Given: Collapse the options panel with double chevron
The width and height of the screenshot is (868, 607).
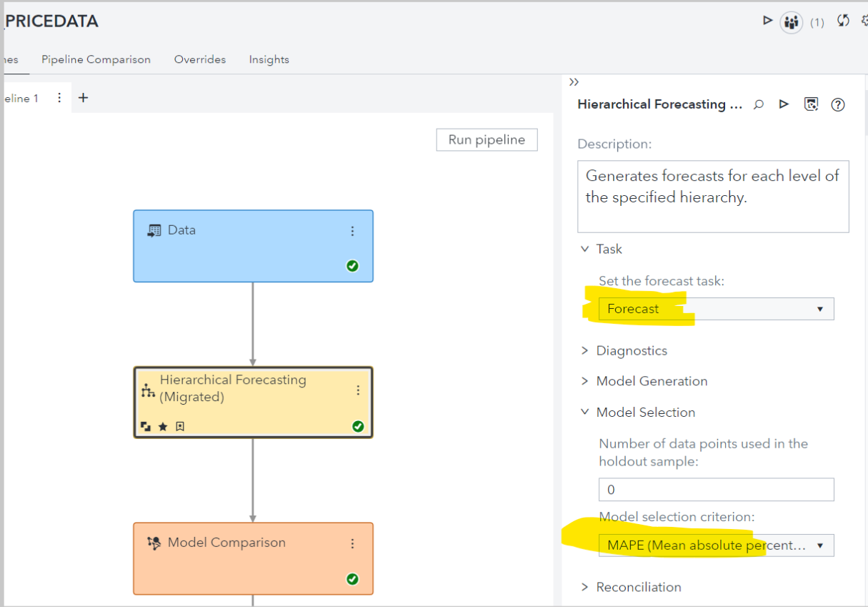Looking at the screenshot, I should 574,82.
